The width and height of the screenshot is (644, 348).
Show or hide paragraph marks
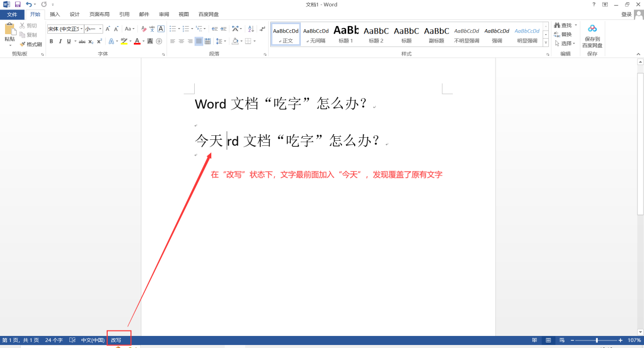[x=262, y=29]
